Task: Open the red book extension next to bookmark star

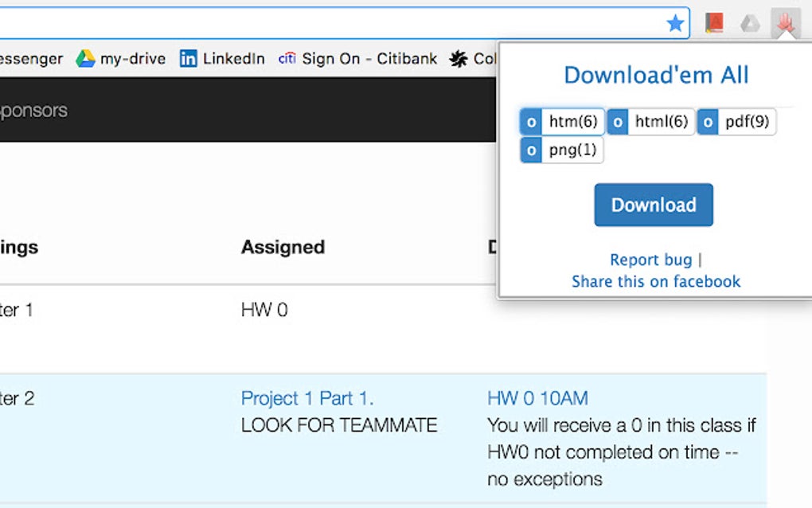Action: click(x=713, y=23)
